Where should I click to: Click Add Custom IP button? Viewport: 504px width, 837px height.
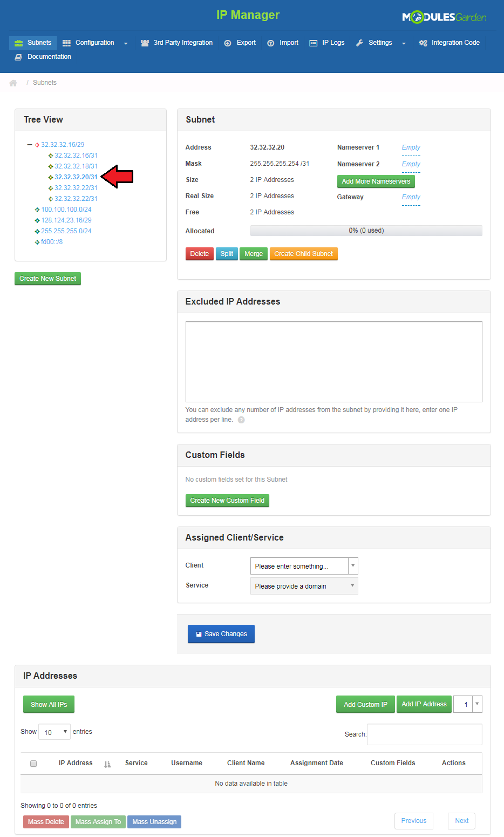tap(365, 704)
